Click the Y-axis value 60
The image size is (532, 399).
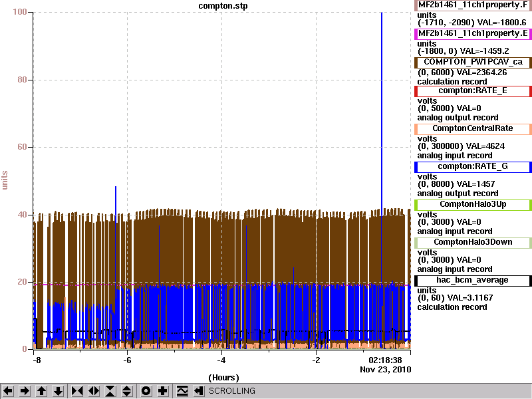(22, 147)
